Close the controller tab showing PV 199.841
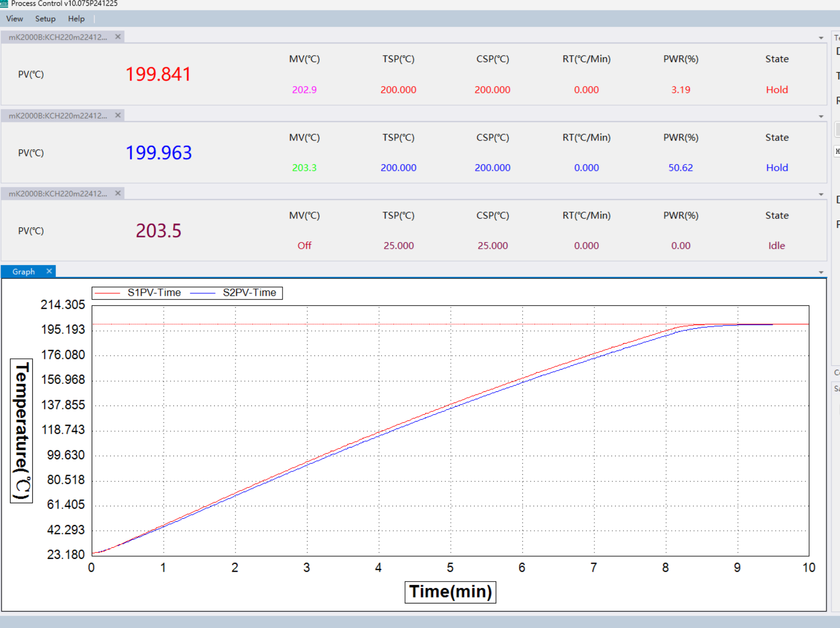This screenshot has height=628, width=840. pos(118,37)
